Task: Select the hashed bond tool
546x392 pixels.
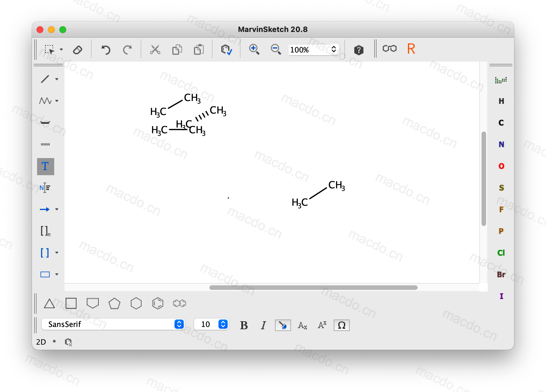Action: coord(45,144)
